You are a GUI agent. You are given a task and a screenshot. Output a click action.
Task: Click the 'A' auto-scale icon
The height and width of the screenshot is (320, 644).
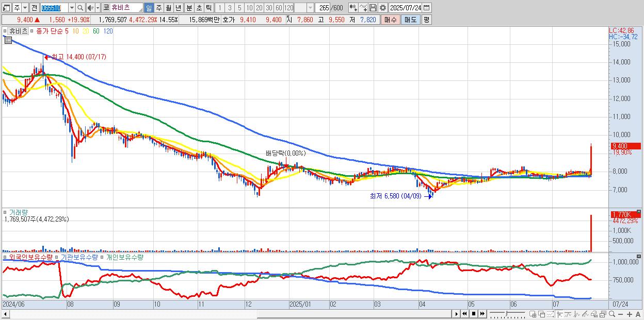click(x=638, y=314)
